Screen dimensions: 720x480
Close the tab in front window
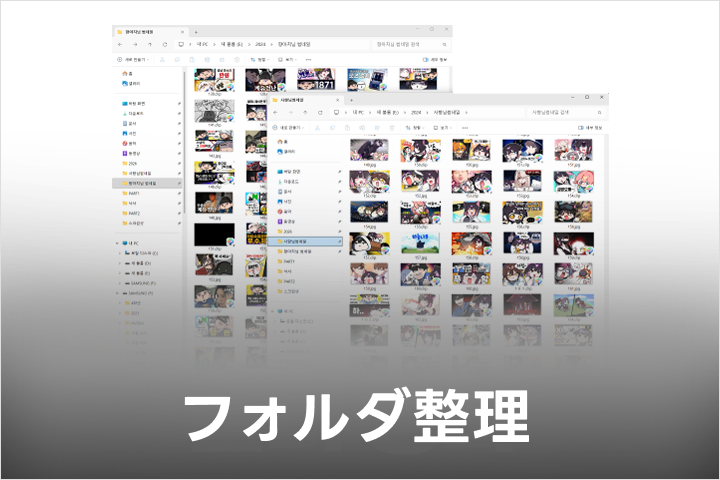(x=338, y=100)
